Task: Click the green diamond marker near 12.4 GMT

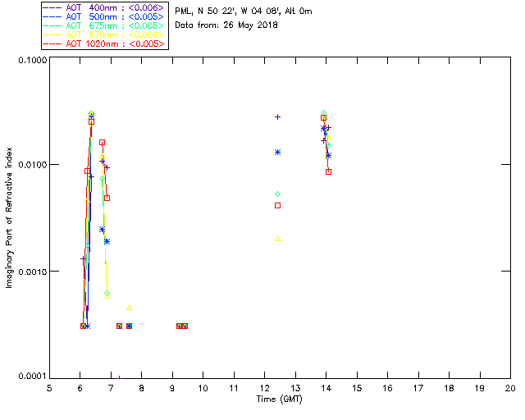Action: [277, 194]
